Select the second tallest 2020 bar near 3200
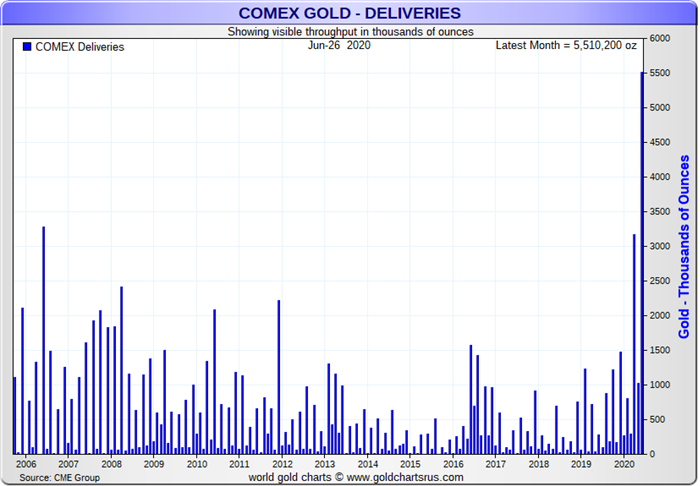The width and height of the screenshot is (700, 486). [634, 344]
